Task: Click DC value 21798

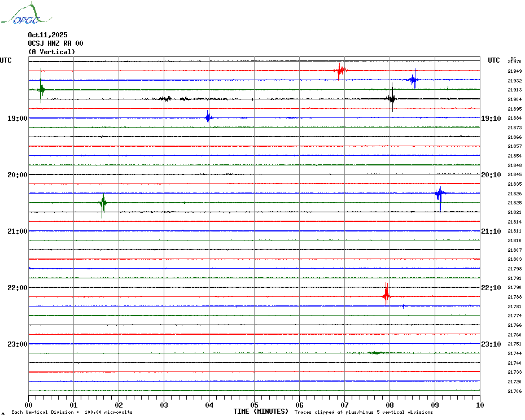Action: pyautogui.click(x=515, y=269)
